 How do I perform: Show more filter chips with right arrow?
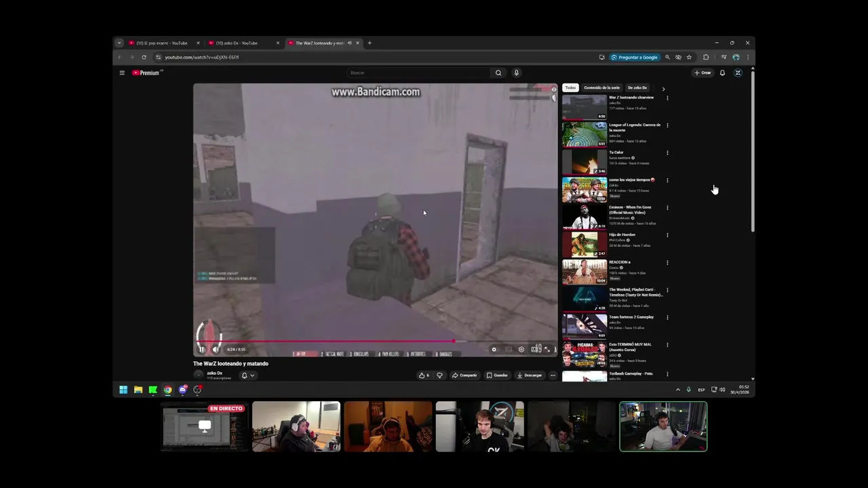pos(663,89)
